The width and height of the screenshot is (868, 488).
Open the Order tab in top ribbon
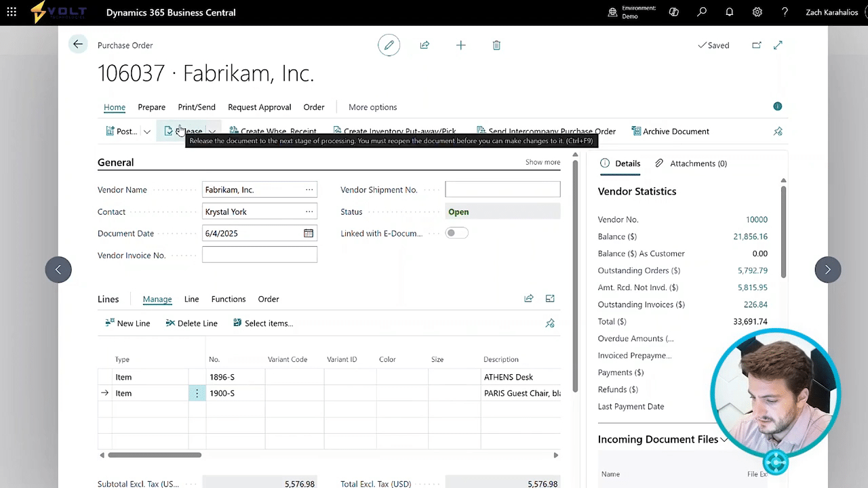tap(314, 107)
